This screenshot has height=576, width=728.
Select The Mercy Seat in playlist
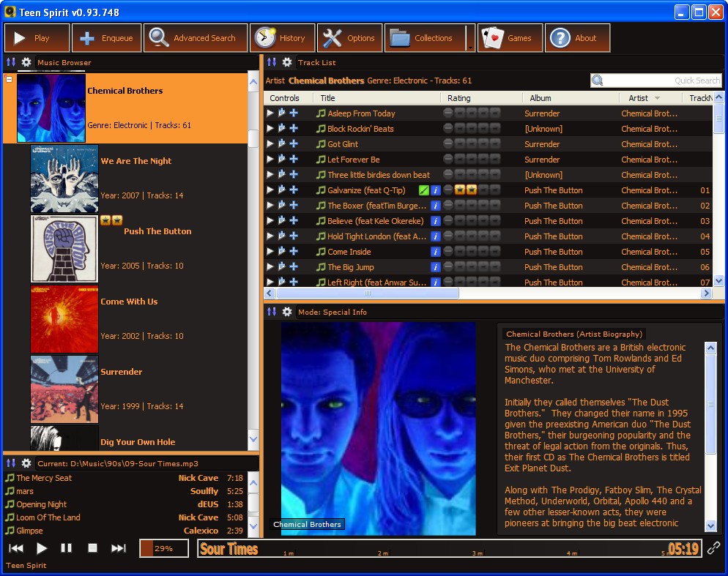click(125, 478)
